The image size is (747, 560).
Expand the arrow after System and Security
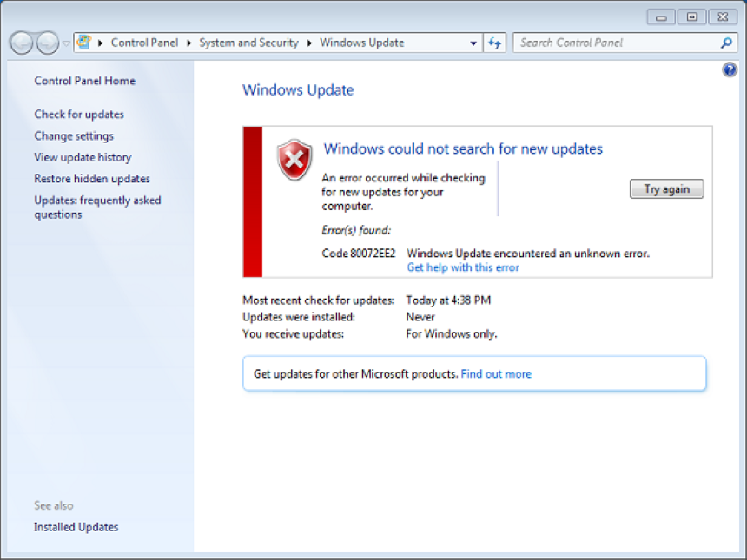(309, 43)
